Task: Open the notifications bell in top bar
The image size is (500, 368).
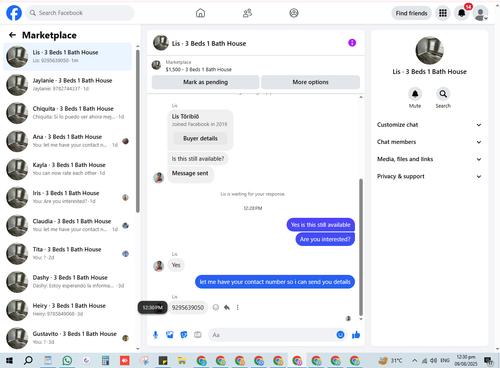Action: pyautogui.click(x=462, y=13)
